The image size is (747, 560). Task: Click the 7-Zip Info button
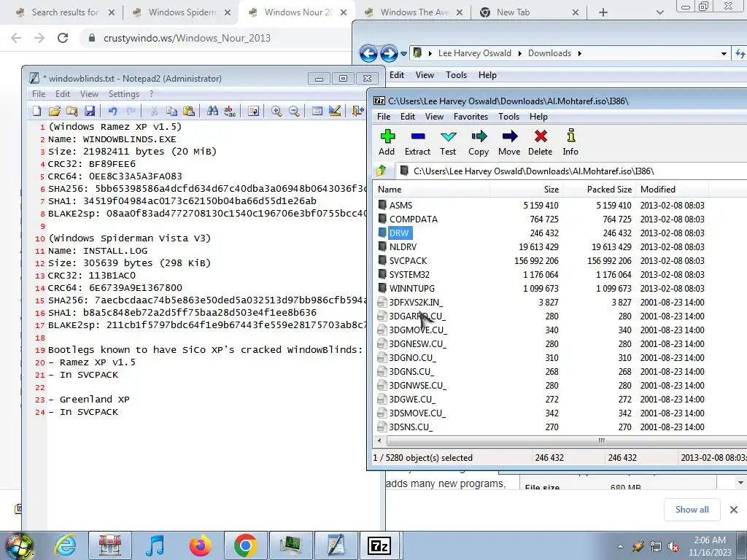click(x=570, y=142)
